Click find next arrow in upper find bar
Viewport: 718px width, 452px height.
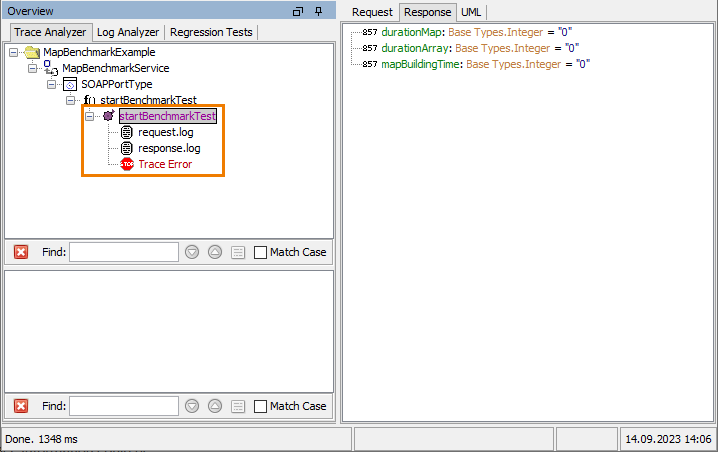point(192,252)
